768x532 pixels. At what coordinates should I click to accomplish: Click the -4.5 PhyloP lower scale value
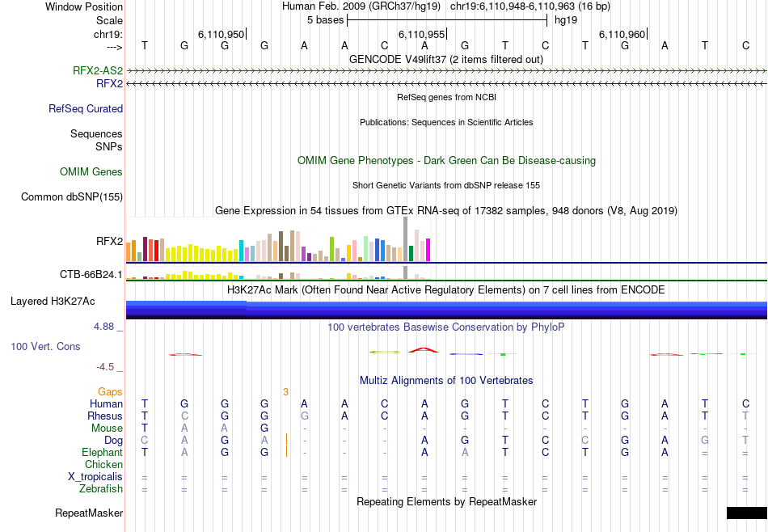tap(105, 367)
